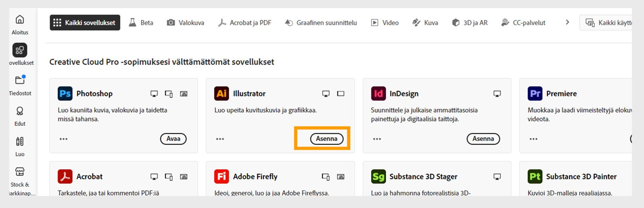Click Asenna to install InDesign

(x=483, y=139)
